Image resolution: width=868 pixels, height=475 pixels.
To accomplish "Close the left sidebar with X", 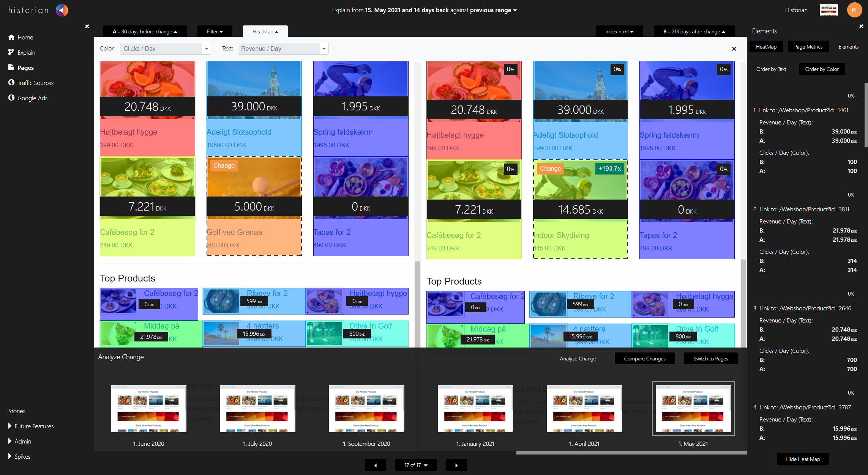I will point(87,26).
